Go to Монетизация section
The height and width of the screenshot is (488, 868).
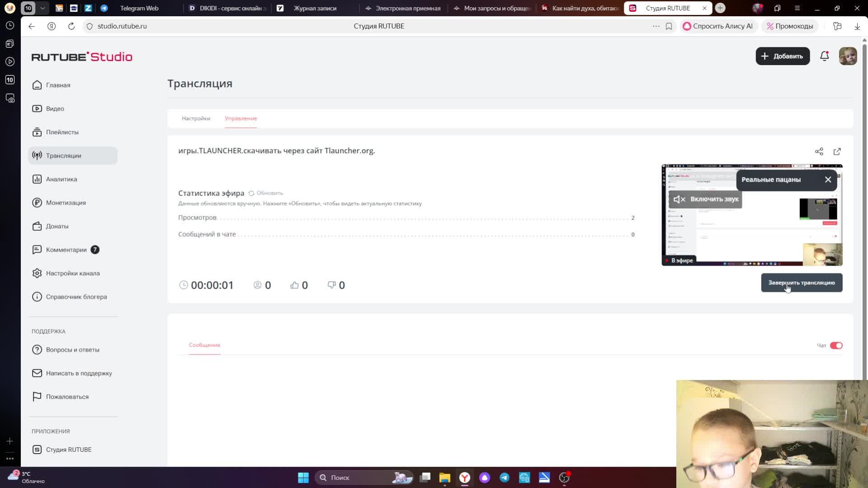click(x=66, y=203)
